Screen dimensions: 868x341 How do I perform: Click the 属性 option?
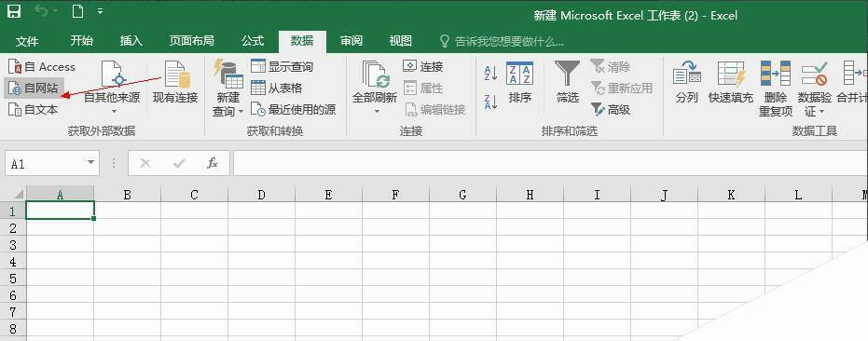point(423,88)
